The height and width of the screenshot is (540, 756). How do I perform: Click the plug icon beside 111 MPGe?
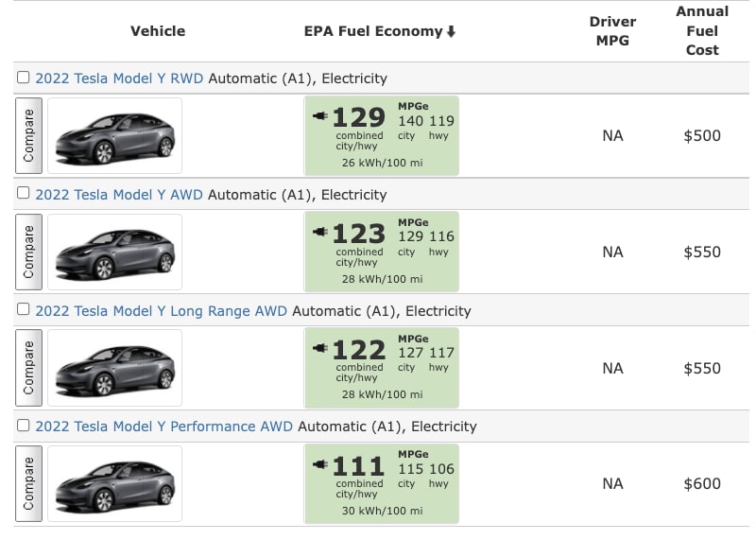pyautogui.click(x=320, y=464)
